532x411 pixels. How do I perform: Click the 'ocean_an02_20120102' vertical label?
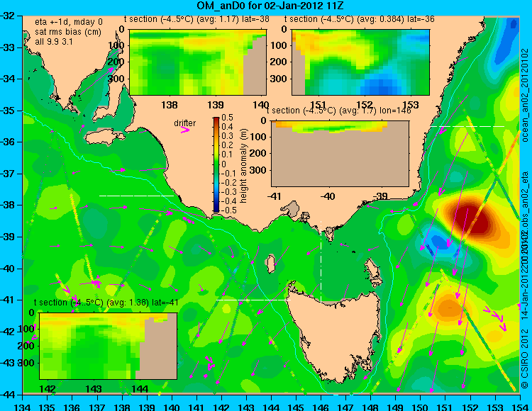pos(525,96)
